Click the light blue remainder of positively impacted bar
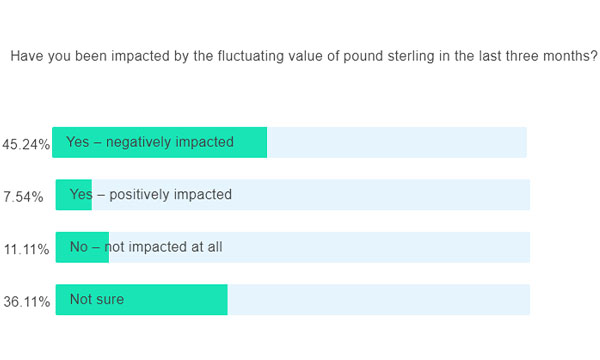Viewport: 600px width, 360px height. tap(311, 195)
